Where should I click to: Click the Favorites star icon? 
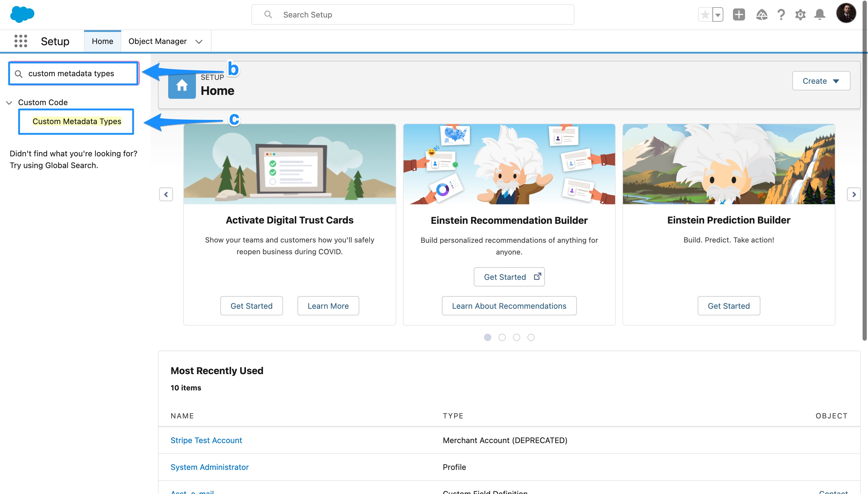[x=705, y=14]
